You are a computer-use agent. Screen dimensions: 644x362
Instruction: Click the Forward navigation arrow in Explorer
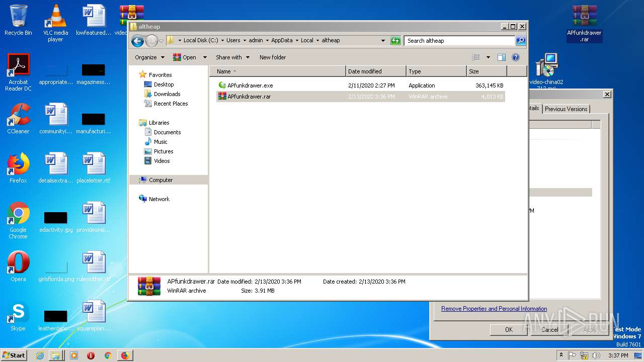tap(151, 41)
